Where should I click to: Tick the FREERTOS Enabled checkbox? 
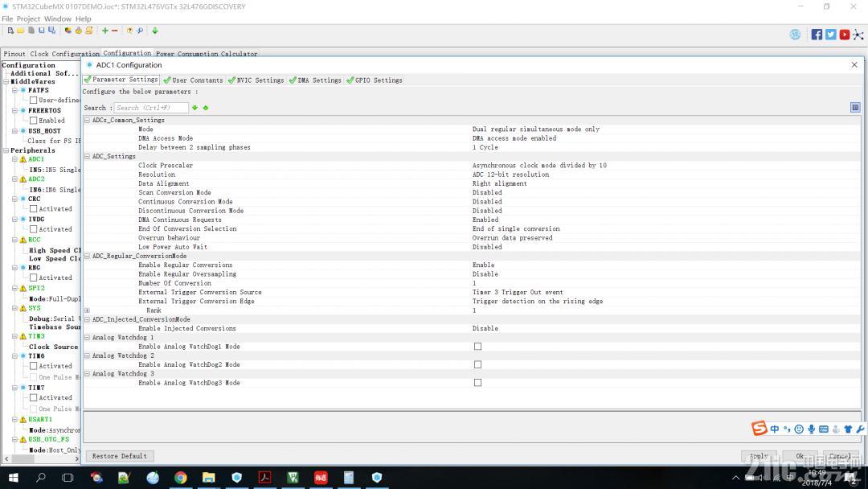[33, 120]
